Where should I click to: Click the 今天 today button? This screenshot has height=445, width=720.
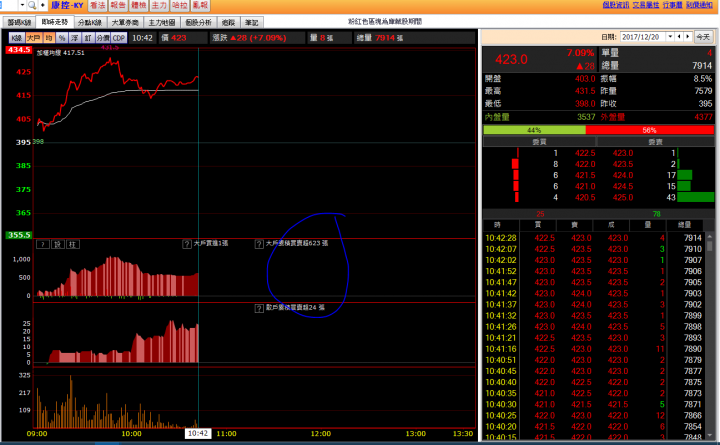pyautogui.click(x=703, y=37)
